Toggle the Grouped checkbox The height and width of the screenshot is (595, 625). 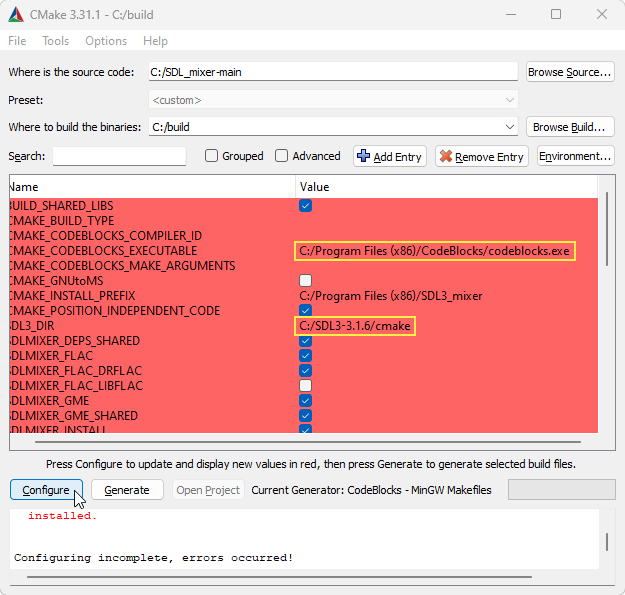[x=211, y=156]
